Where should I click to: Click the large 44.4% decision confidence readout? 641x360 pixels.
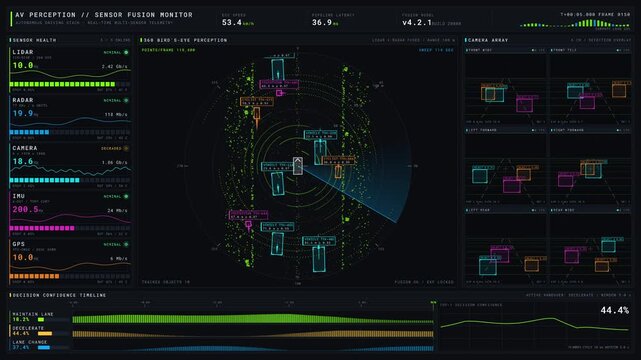[x=614, y=311]
